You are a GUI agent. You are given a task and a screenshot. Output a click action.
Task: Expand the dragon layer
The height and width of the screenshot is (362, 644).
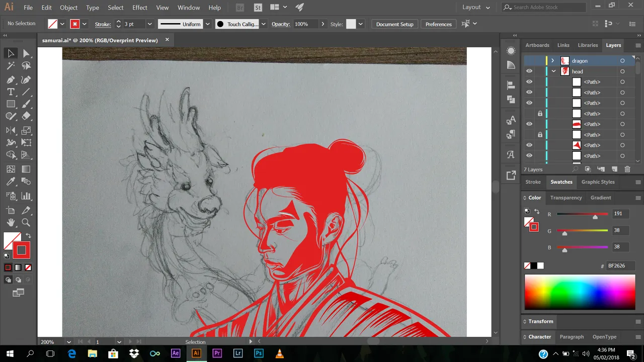pyautogui.click(x=552, y=61)
